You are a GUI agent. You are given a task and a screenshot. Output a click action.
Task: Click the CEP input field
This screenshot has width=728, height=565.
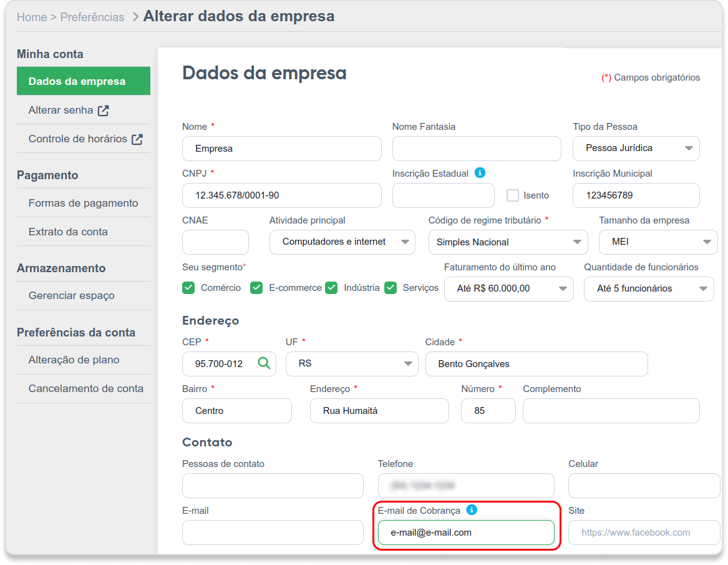(x=230, y=364)
